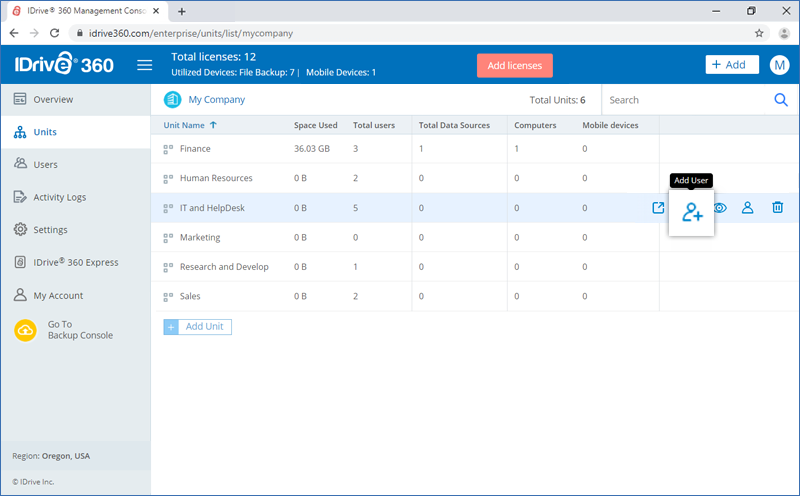
Task: Toggle the hamburger menu icon
Action: click(x=144, y=65)
